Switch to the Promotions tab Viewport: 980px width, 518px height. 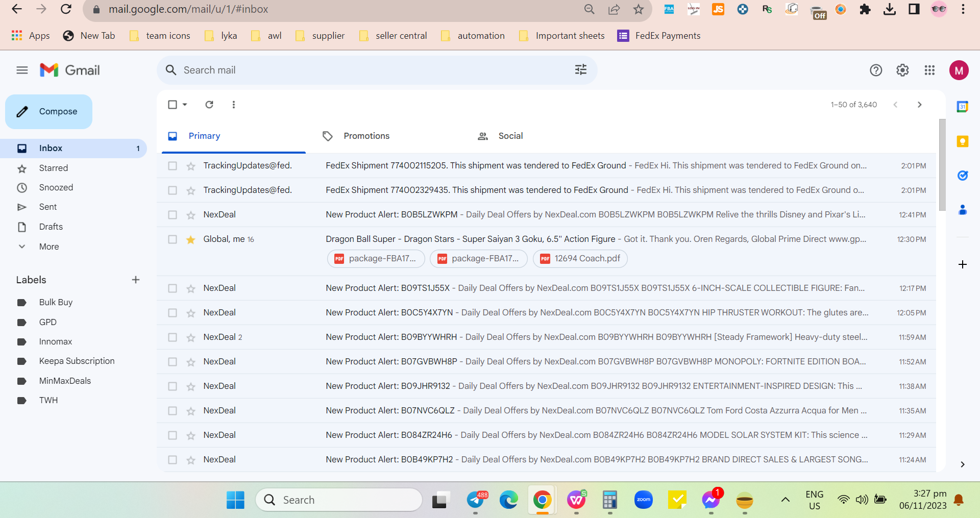click(x=366, y=136)
